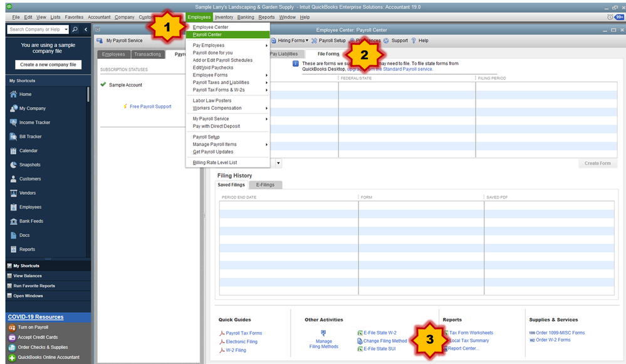Click Turn on Payroll resource
Viewport: 626px width, 364px height.
33,327
